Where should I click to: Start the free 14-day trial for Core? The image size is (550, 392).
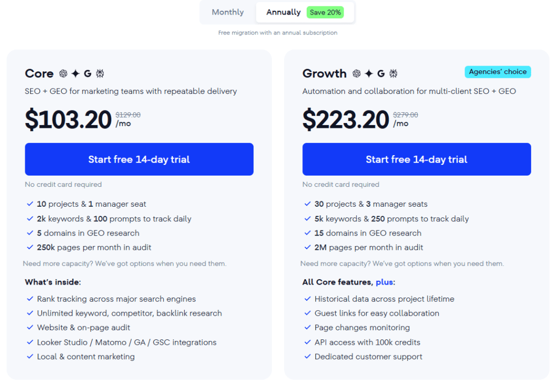tap(139, 159)
